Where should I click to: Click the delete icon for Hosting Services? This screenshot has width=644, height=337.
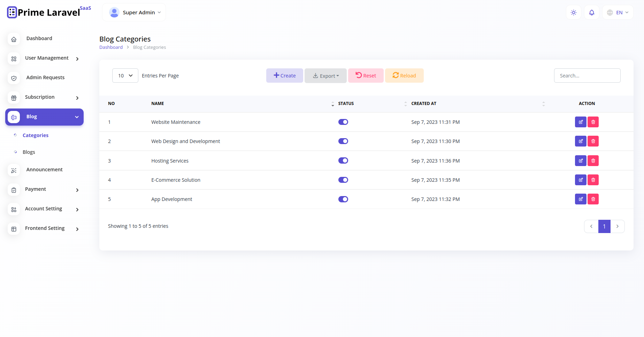coord(593,160)
